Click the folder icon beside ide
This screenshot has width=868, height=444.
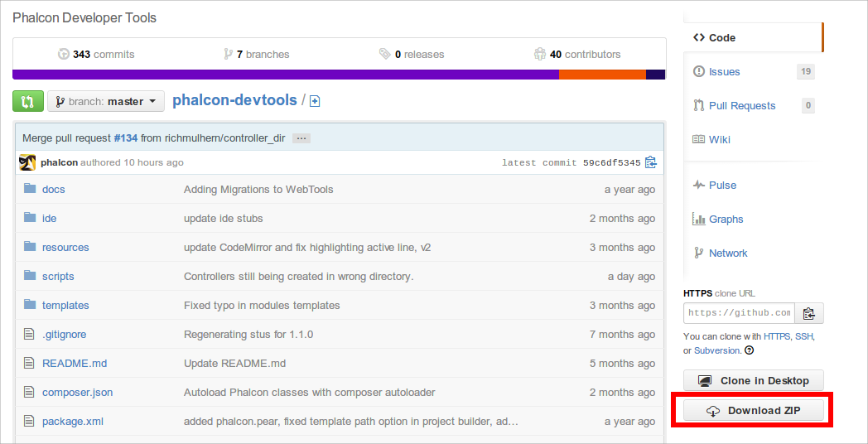(30, 218)
